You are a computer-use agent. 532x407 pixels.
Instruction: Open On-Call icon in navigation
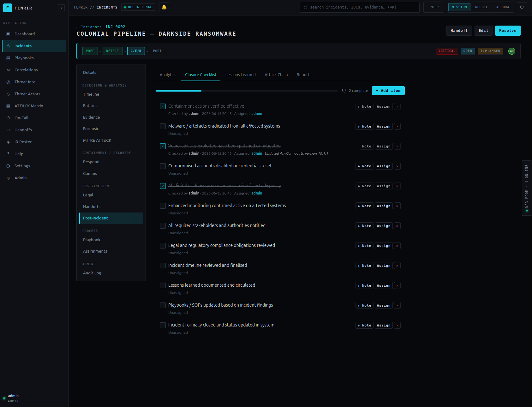point(8,118)
